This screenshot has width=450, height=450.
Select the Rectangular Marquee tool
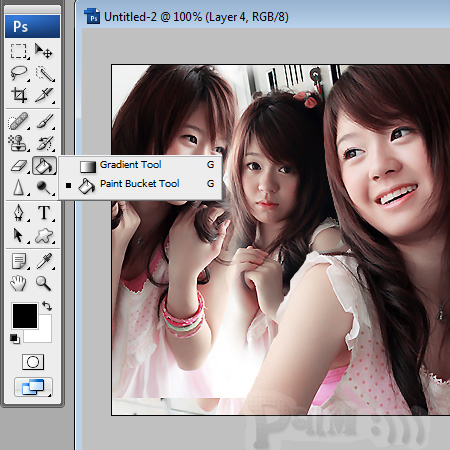pyautogui.click(x=19, y=51)
